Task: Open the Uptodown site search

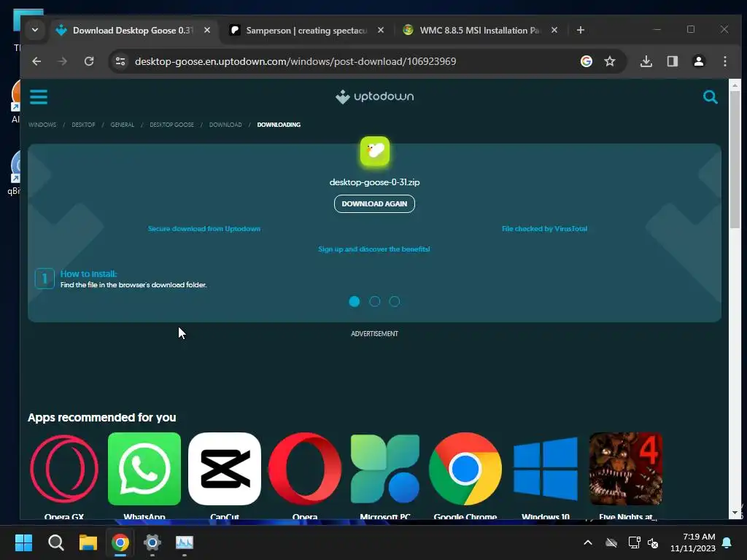Action: (x=710, y=97)
